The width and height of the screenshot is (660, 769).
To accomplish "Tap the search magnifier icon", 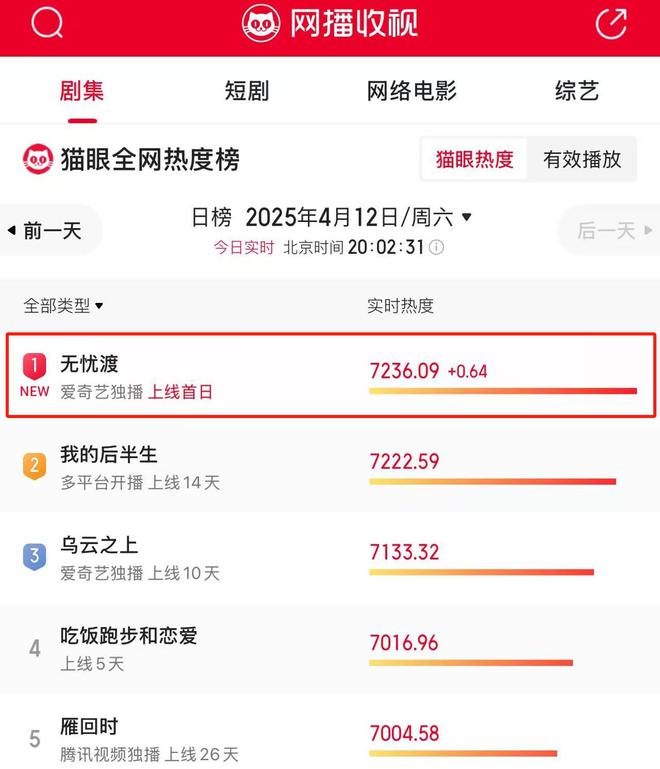I will click(47, 23).
